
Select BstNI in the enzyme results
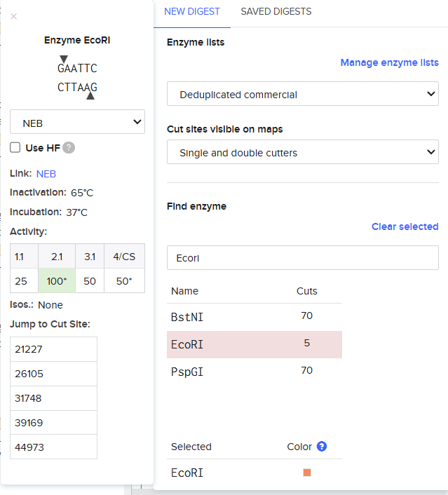[254, 316]
